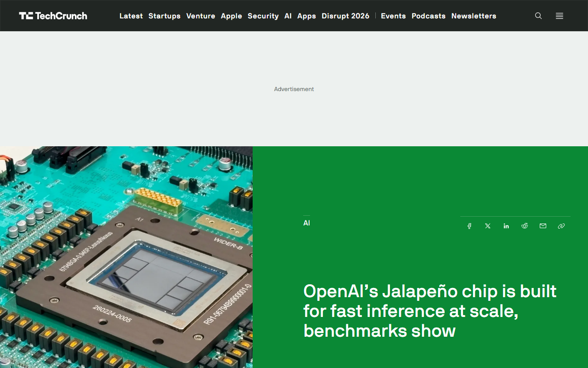Open the Security nav item
This screenshot has width=588, height=368.
coord(263,16)
